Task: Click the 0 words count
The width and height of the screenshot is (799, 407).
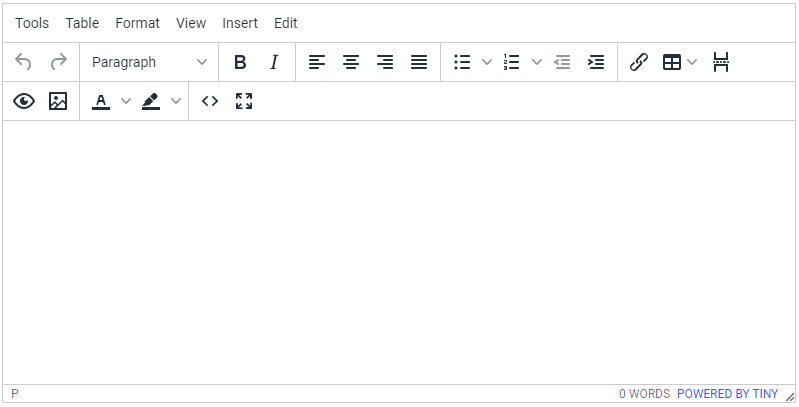Action: (x=645, y=394)
